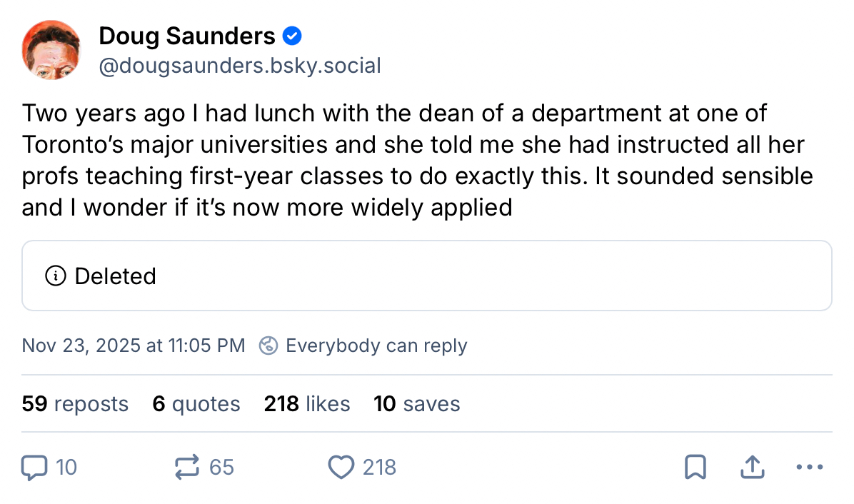The image size is (854, 504).
Task: Click the Deleted quoted post box
Action: point(427,276)
